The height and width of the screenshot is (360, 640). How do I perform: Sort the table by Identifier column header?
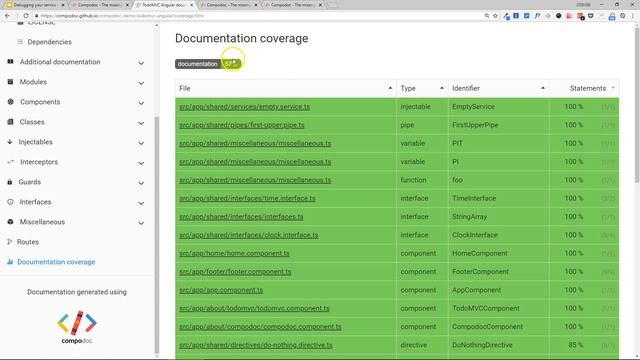coord(499,88)
